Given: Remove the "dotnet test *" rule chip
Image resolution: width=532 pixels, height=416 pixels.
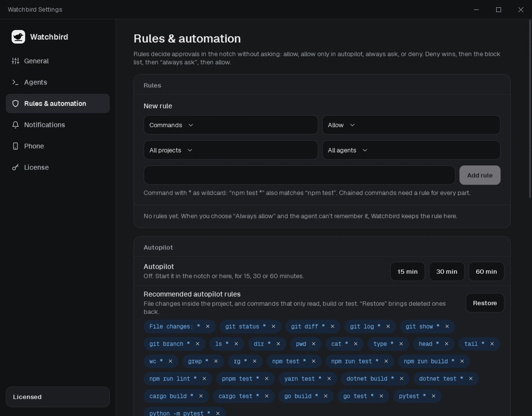Looking at the screenshot, I should (x=471, y=379).
